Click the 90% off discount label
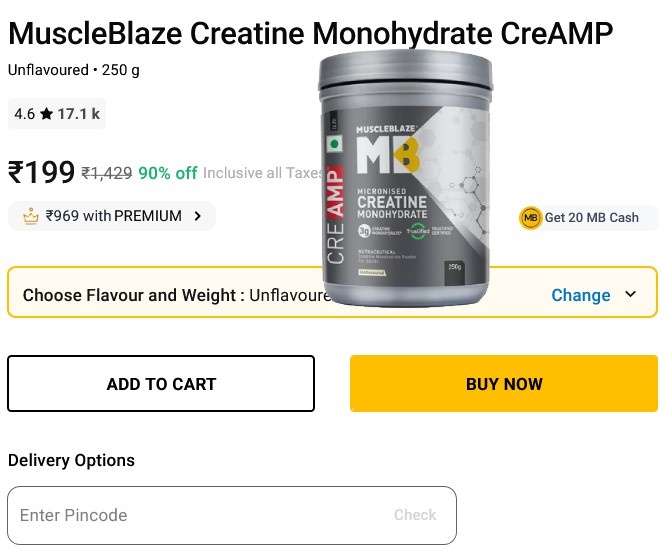The width and height of the screenshot is (665, 552). [x=167, y=173]
